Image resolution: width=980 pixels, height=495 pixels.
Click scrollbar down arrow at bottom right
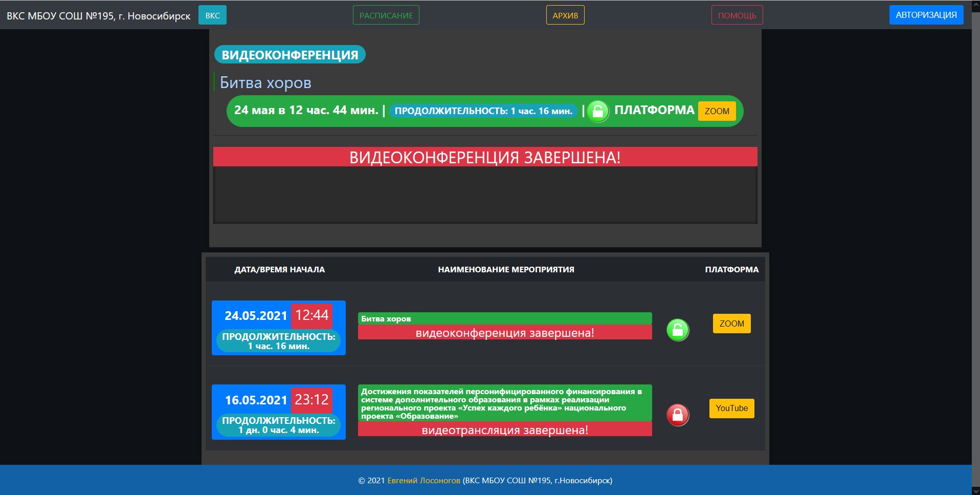[975, 491]
